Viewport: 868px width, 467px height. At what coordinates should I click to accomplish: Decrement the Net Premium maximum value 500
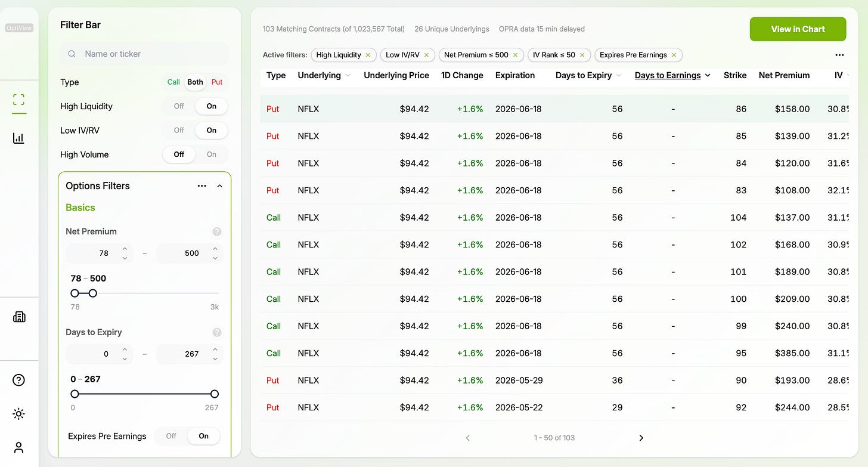(215, 258)
